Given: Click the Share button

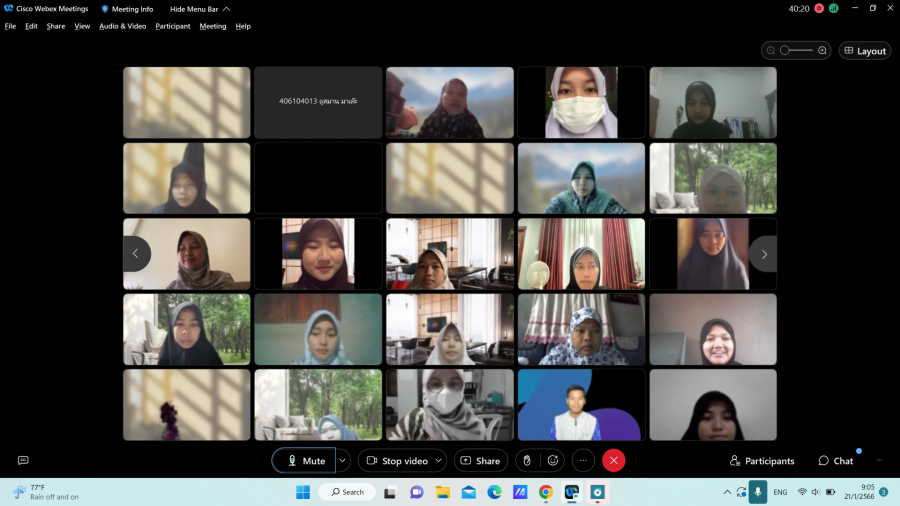Looking at the screenshot, I should coord(480,460).
